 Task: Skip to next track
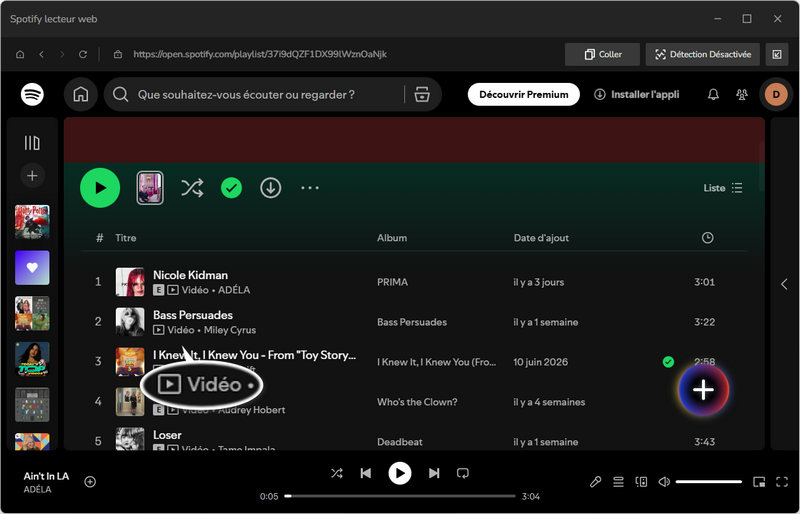point(434,473)
